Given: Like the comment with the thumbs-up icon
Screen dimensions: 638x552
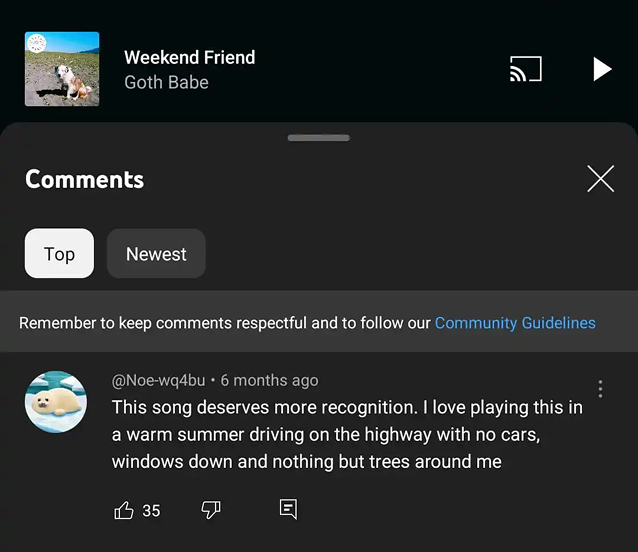Looking at the screenshot, I should click(x=124, y=510).
